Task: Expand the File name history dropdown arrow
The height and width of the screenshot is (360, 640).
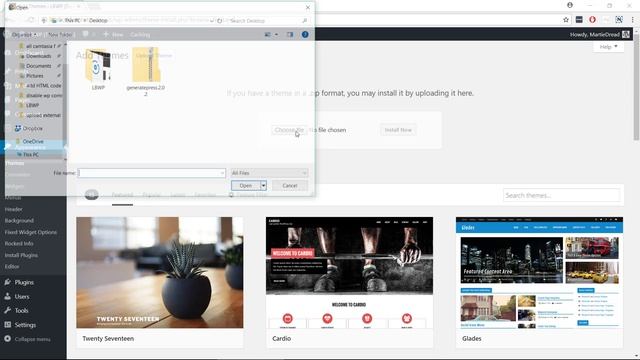Action: click(222, 173)
